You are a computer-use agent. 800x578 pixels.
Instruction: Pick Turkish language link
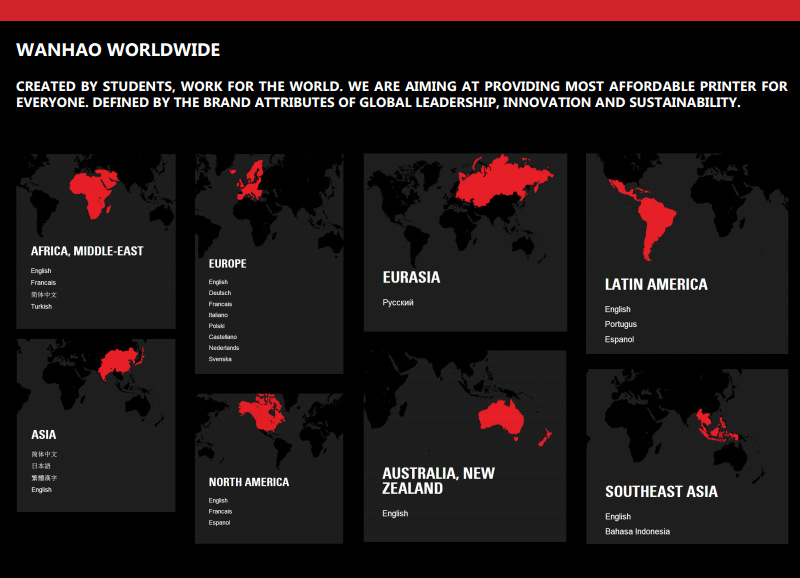tap(41, 307)
